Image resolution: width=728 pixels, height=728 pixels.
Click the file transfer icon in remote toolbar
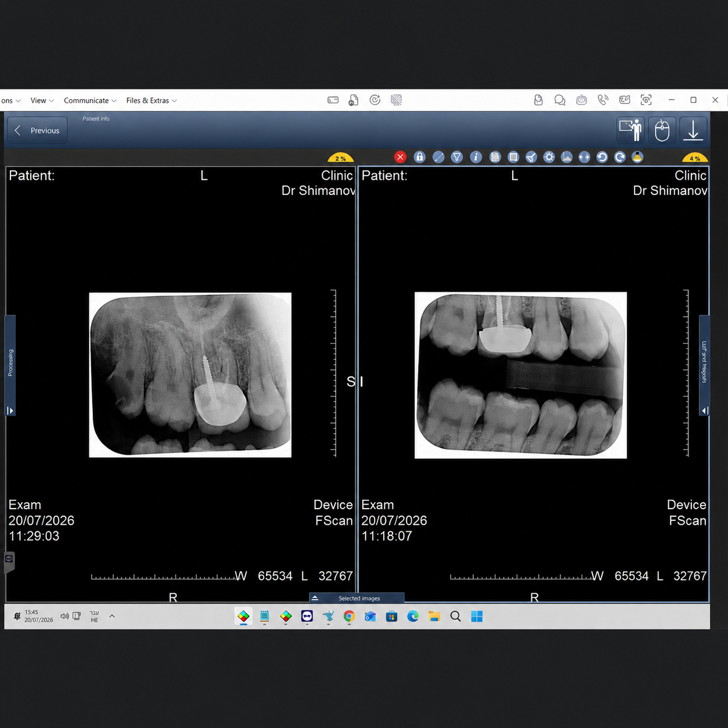[354, 100]
